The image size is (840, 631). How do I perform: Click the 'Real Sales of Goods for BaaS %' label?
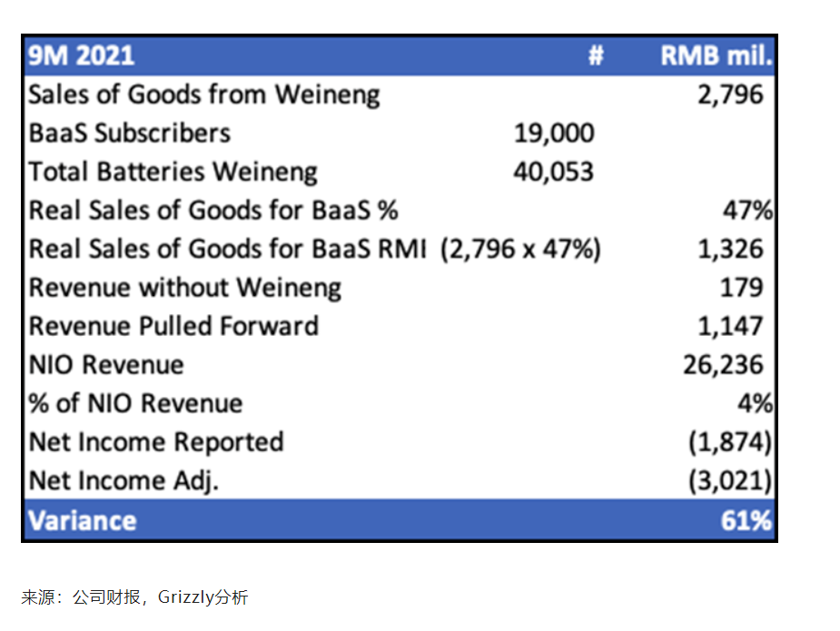pos(213,211)
